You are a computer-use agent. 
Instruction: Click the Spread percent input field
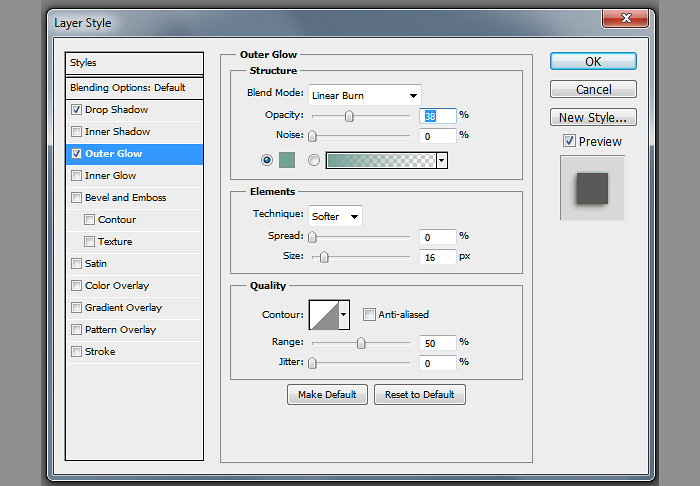(x=438, y=237)
